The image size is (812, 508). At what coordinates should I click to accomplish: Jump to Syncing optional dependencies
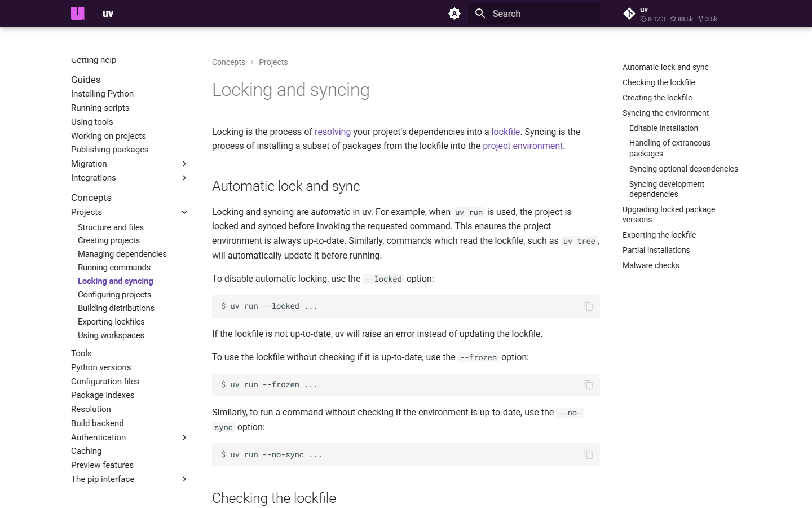683,169
